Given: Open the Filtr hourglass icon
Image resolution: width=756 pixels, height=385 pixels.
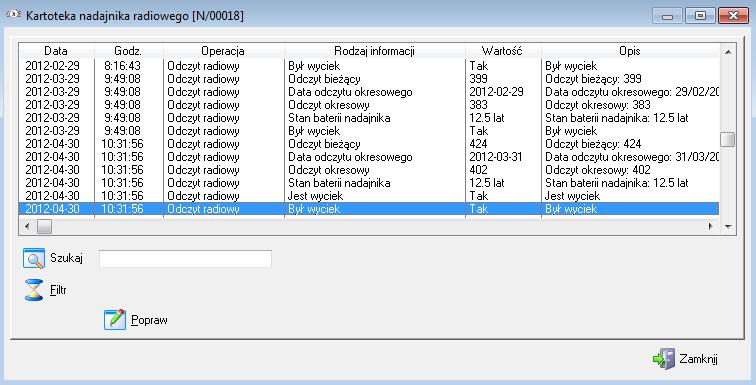Looking at the screenshot, I should tap(34, 290).
